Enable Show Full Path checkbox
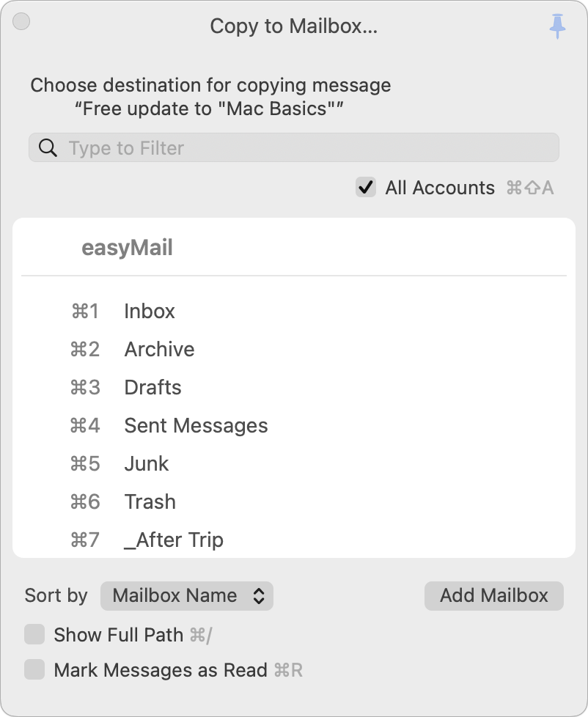Image resolution: width=588 pixels, height=717 pixels. coord(34,634)
